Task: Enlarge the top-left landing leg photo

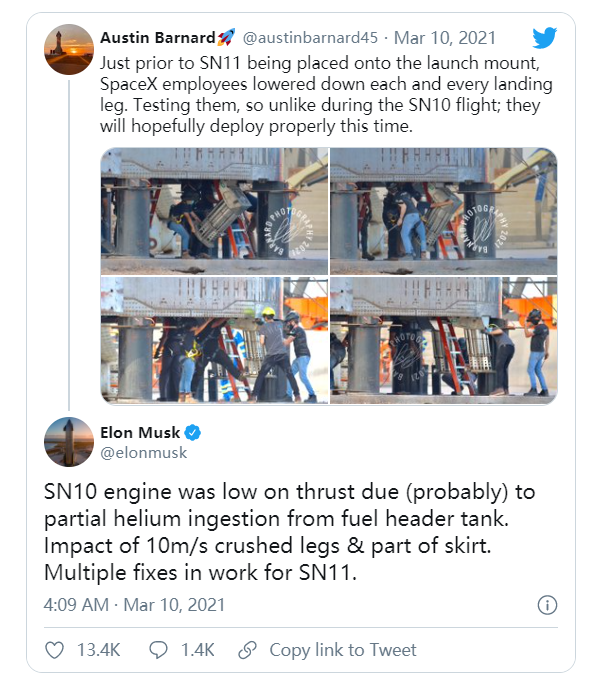Action: (214, 211)
